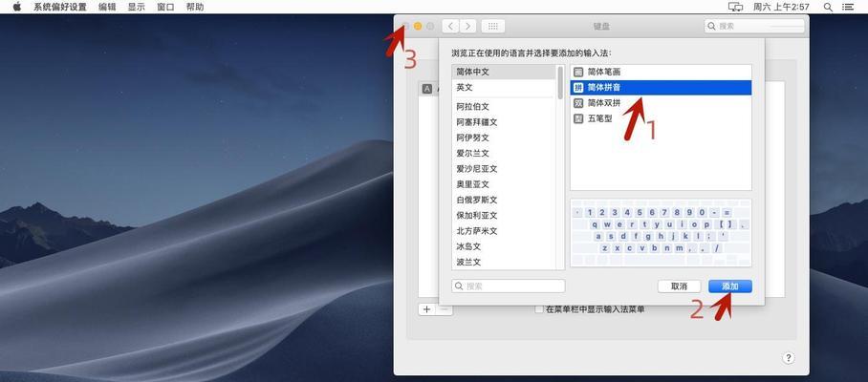Open the Notification Center list icon
Viewport: 868px width, 382px height.
pos(848,8)
